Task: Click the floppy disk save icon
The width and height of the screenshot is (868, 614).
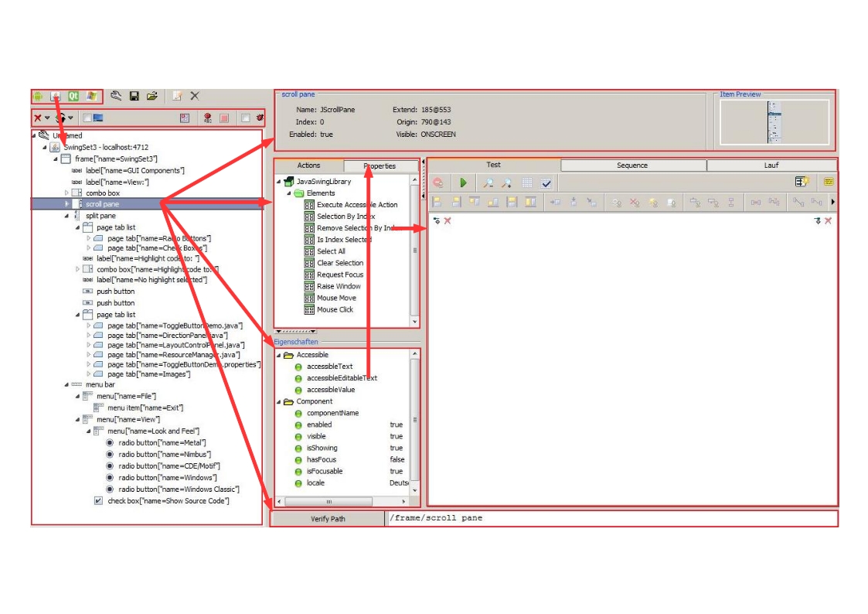Action: (134, 96)
